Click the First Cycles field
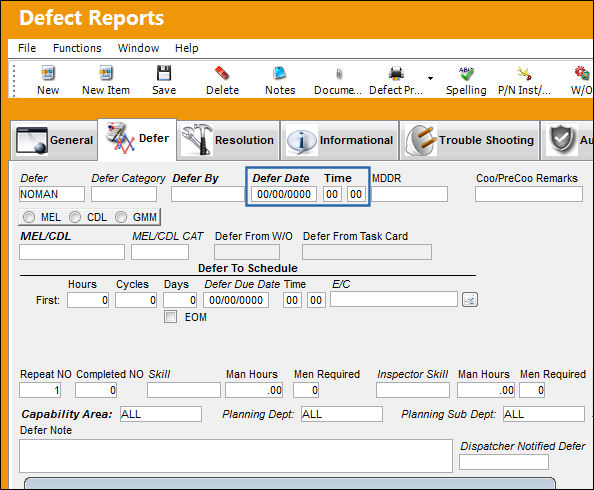 click(136, 300)
